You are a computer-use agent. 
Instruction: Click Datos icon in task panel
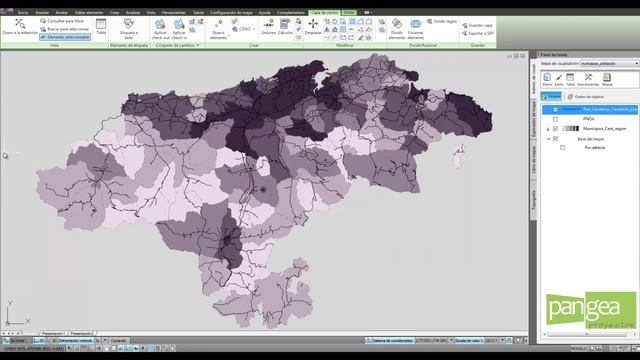point(547,79)
